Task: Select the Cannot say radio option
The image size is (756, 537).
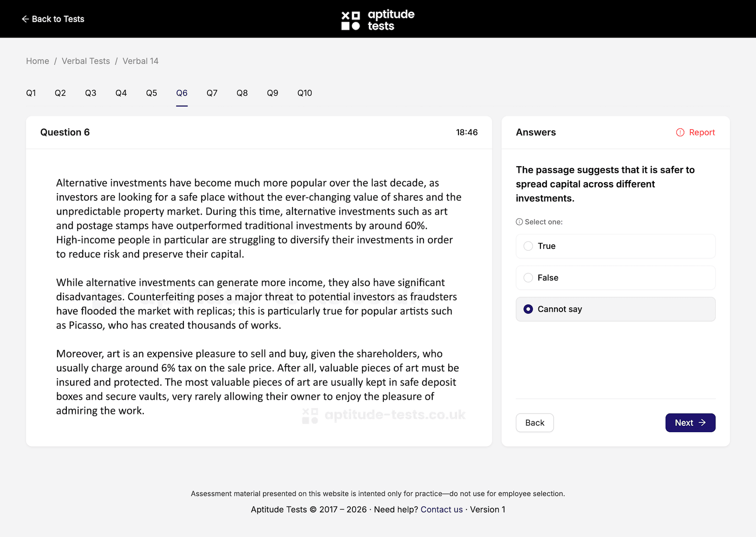Action: pyautogui.click(x=615, y=309)
